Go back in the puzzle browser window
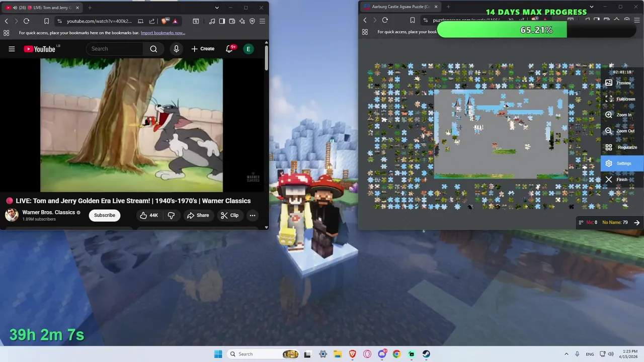This screenshot has width=644, height=362. tap(365, 20)
